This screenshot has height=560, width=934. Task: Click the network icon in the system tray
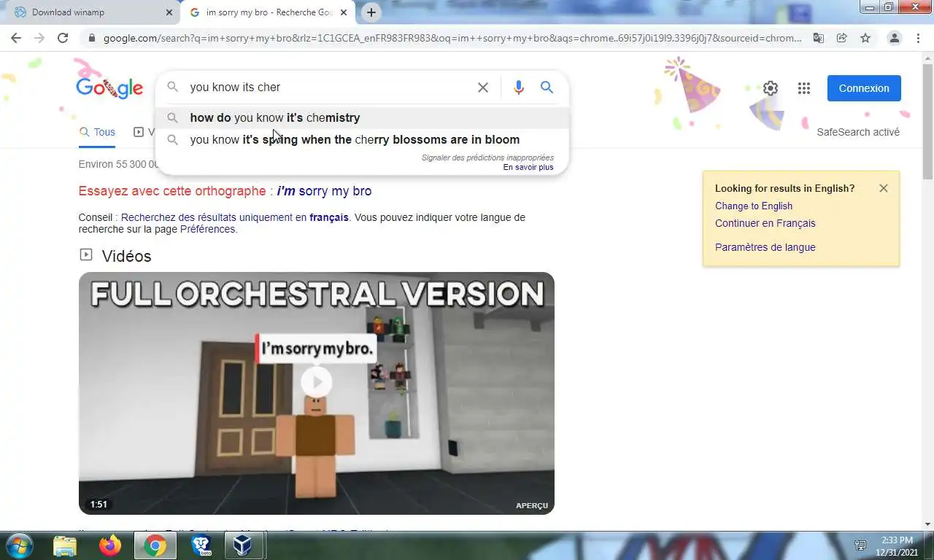(x=860, y=545)
